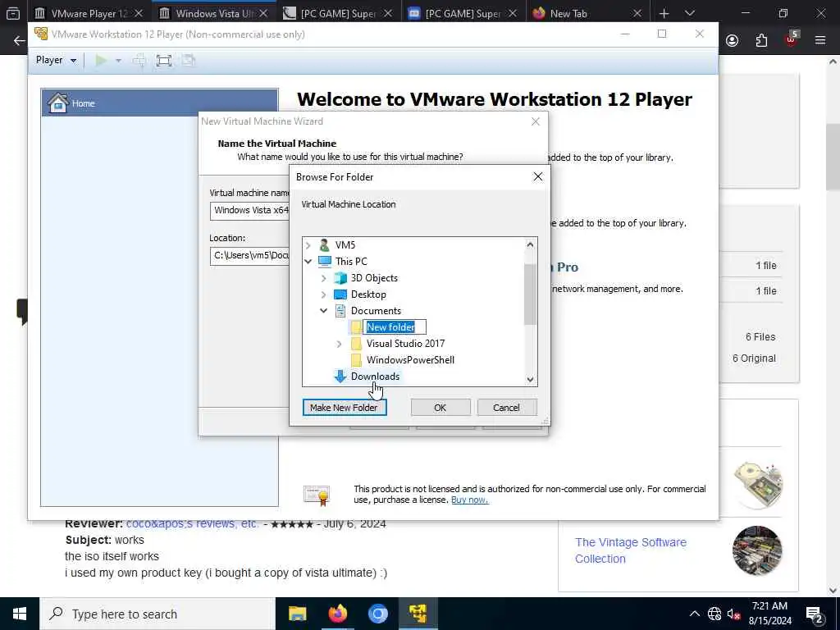Collapse the This PC node
Viewport: 840px width, 630px height.
coord(308,262)
